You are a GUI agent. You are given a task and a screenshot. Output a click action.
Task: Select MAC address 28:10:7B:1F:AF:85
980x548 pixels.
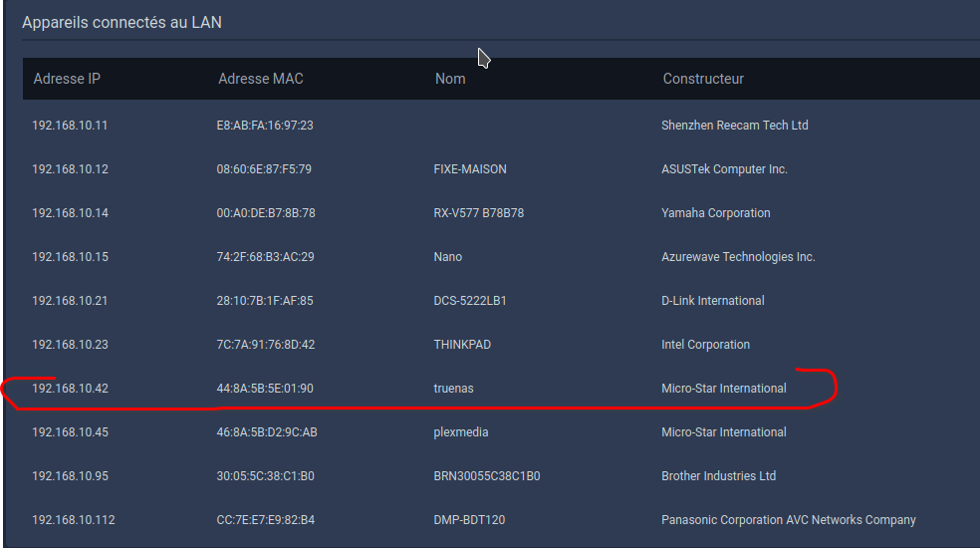click(265, 300)
